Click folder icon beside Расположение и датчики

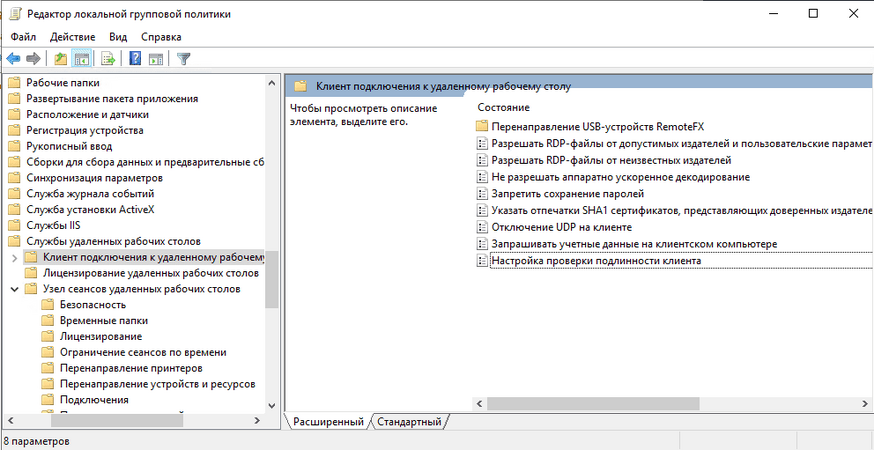click(14, 114)
